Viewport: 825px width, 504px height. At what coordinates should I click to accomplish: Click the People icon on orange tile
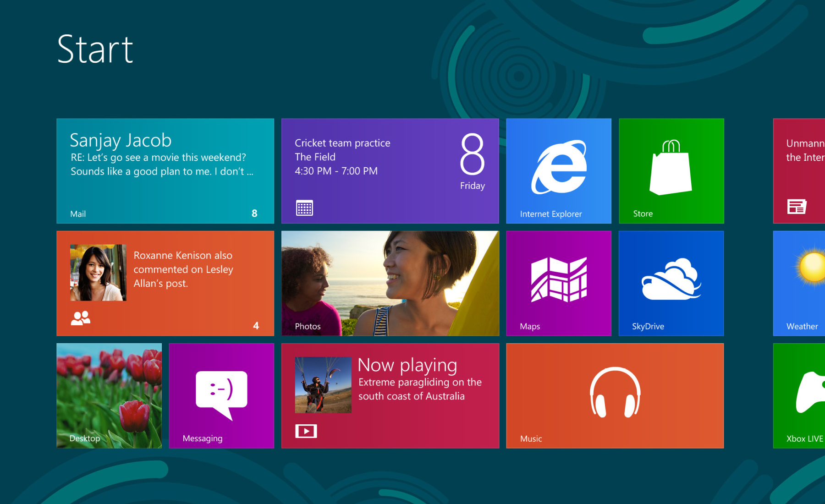point(81,318)
